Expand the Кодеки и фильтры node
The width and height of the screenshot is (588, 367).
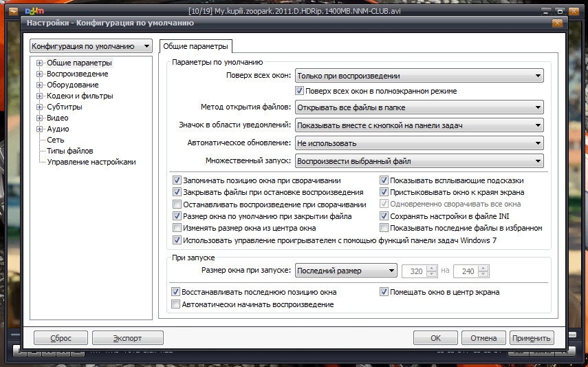point(40,96)
